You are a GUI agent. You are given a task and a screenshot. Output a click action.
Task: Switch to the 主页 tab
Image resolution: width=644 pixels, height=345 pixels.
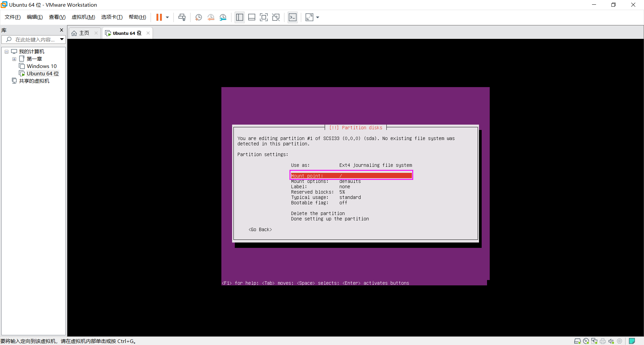click(84, 33)
